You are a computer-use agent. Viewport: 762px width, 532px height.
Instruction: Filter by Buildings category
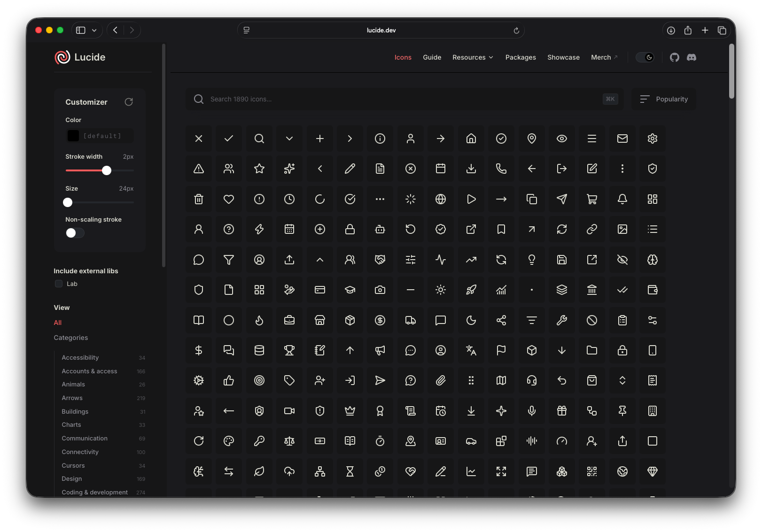click(x=103, y=412)
